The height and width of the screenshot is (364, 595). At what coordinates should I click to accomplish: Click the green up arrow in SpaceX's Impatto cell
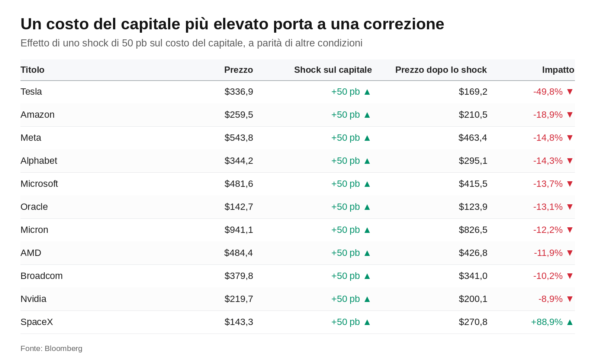pos(570,322)
